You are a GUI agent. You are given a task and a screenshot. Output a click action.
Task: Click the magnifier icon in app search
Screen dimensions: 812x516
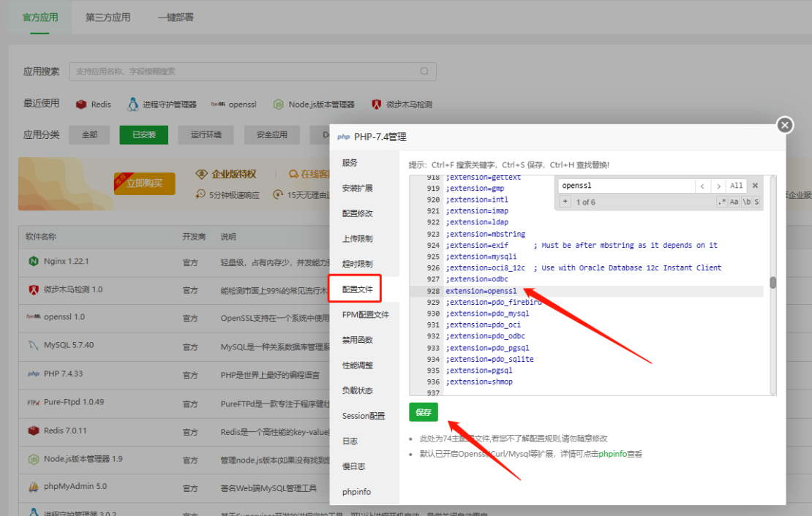[424, 72]
